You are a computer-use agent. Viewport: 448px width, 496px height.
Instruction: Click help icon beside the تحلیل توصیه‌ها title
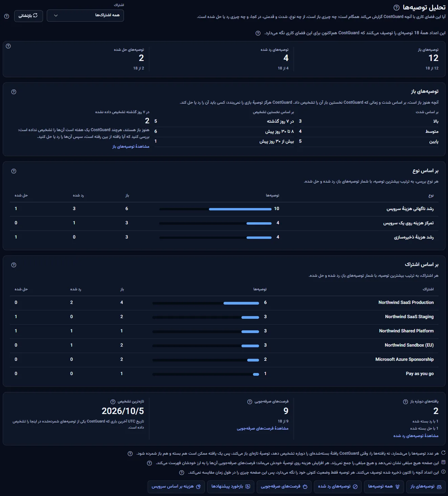point(397,7)
